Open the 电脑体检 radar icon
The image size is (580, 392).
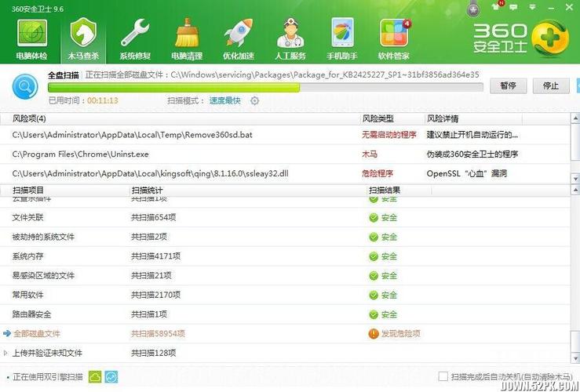tap(32, 33)
